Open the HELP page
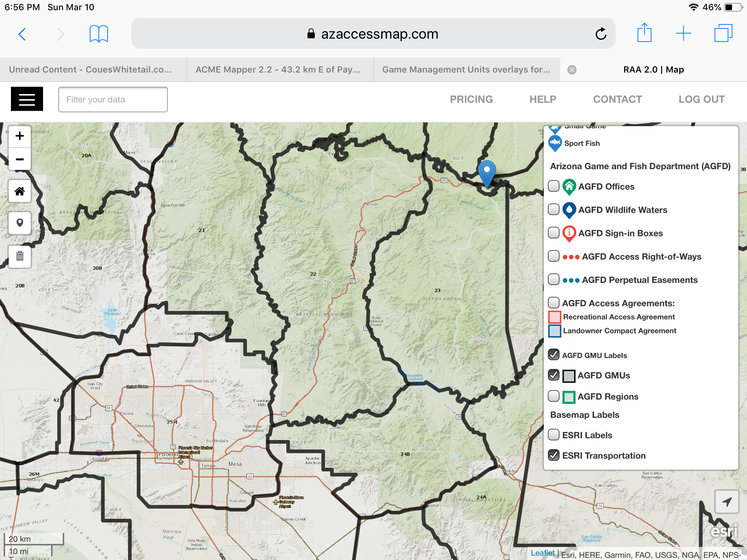This screenshot has height=560, width=747. [x=543, y=99]
